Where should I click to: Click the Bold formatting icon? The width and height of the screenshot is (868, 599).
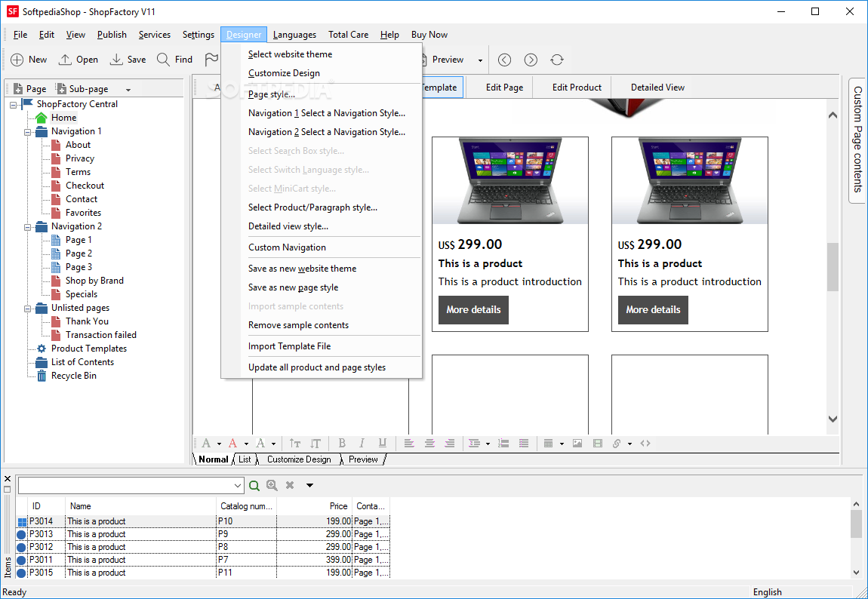(x=342, y=443)
